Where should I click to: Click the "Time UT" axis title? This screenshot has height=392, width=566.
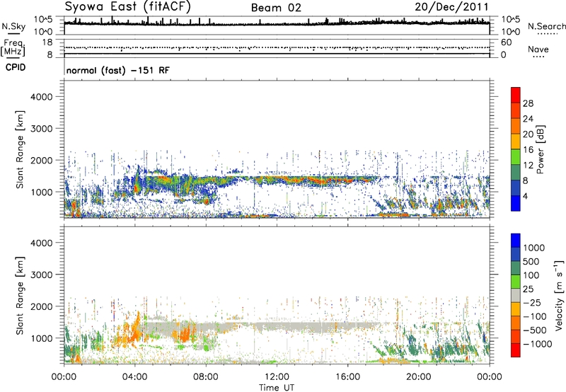pyautogui.click(x=277, y=388)
